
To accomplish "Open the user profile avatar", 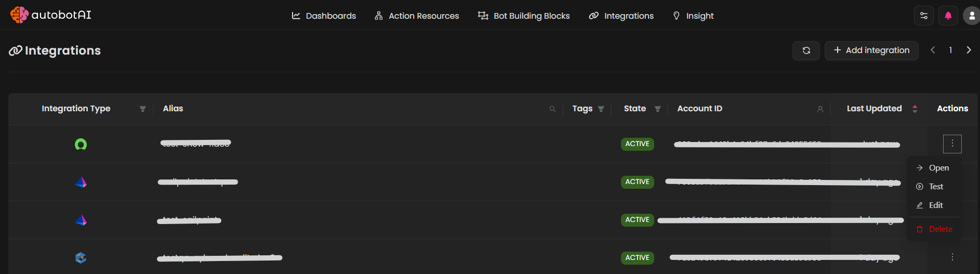I will pos(971,16).
